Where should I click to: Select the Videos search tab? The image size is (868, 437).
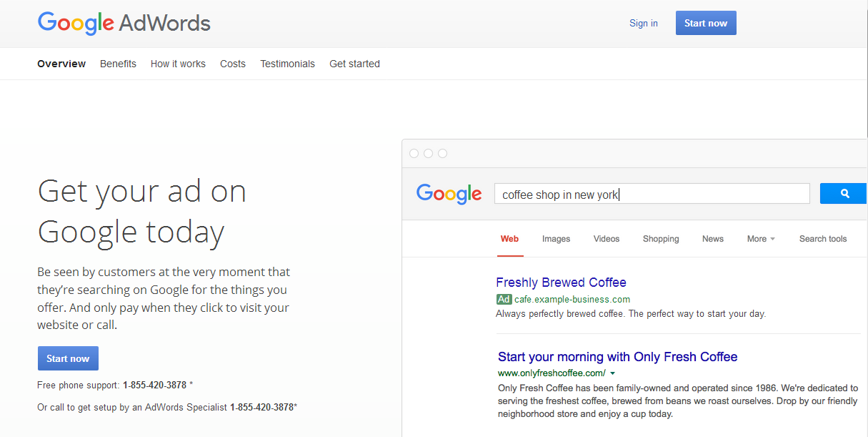tap(607, 239)
